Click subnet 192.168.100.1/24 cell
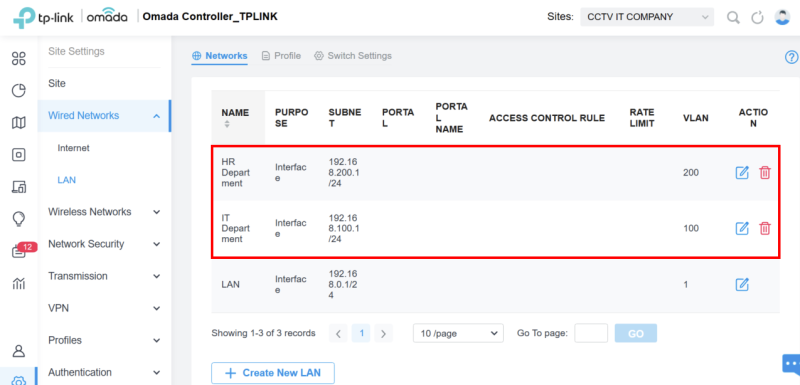The height and width of the screenshot is (385, 800). pos(344,228)
